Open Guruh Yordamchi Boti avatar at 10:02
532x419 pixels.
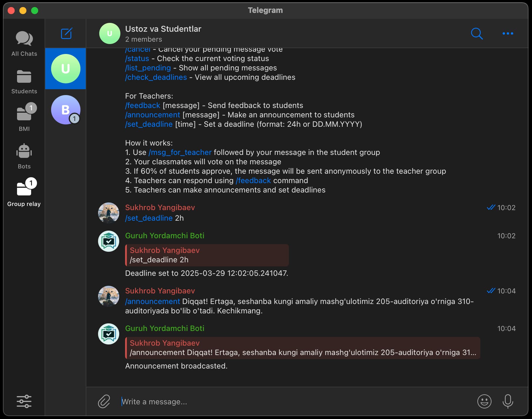[109, 241]
